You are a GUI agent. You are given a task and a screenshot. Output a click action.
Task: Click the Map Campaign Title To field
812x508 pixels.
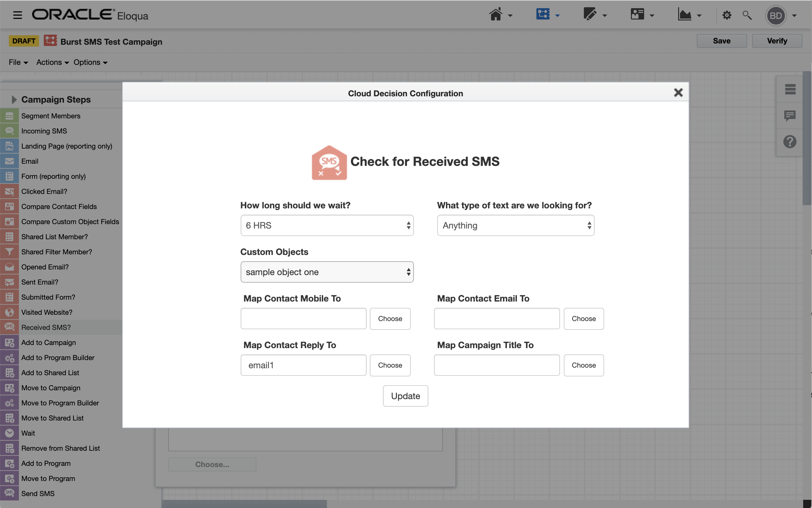pyautogui.click(x=496, y=365)
